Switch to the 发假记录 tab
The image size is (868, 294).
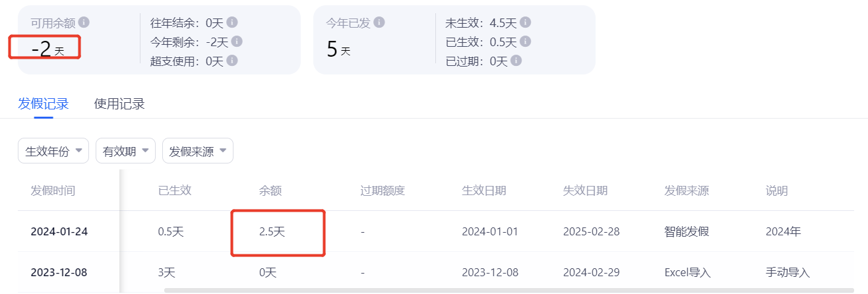point(44,103)
